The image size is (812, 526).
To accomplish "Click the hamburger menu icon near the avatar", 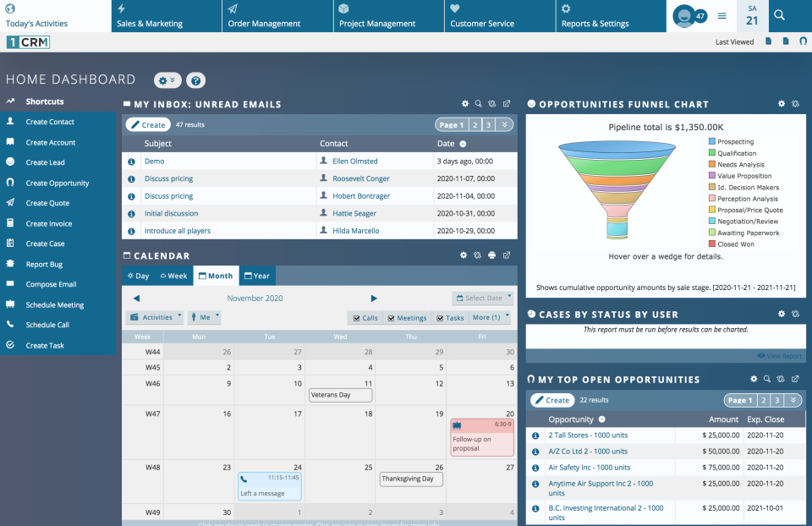I will pos(721,15).
